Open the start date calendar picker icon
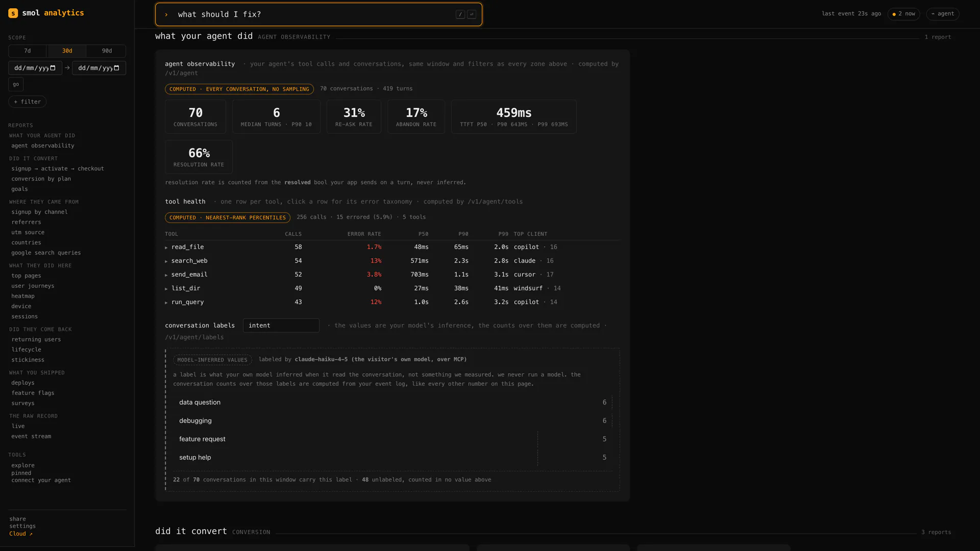The width and height of the screenshot is (980, 551). pos(53,68)
